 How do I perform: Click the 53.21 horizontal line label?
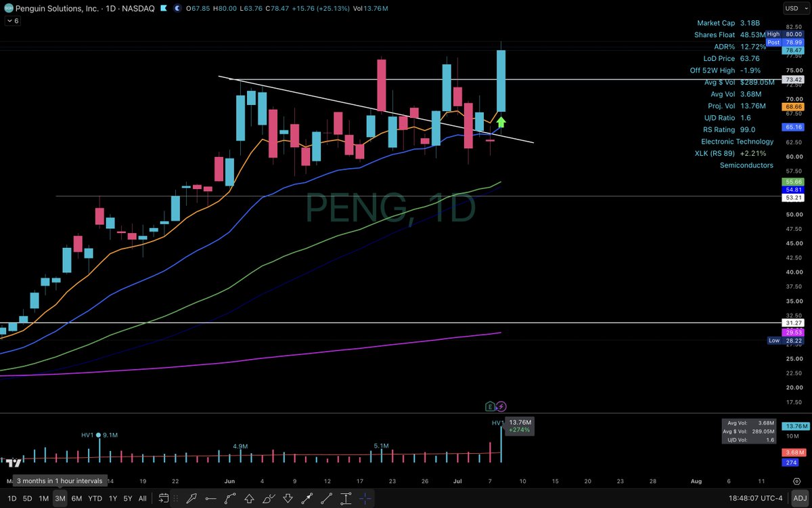(794, 198)
